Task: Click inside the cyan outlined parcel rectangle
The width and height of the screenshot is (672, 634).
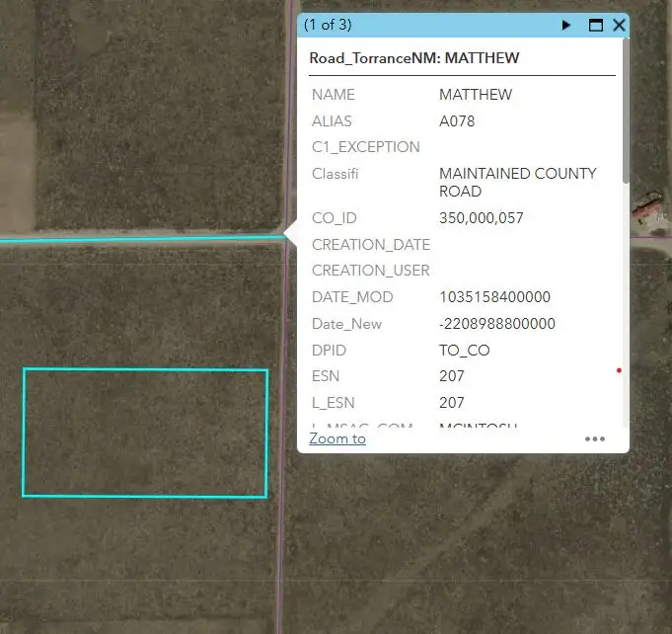Action: coord(145,433)
